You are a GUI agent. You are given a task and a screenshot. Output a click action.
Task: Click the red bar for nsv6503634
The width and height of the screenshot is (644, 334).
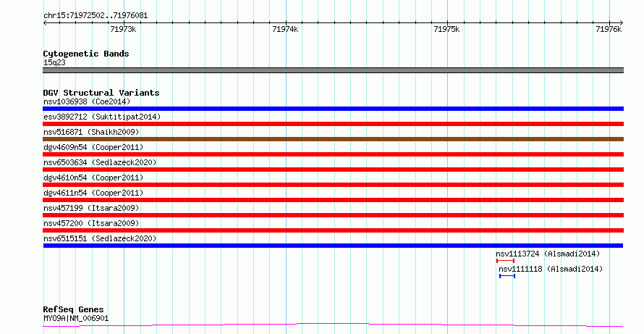pyautogui.click(x=333, y=170)
